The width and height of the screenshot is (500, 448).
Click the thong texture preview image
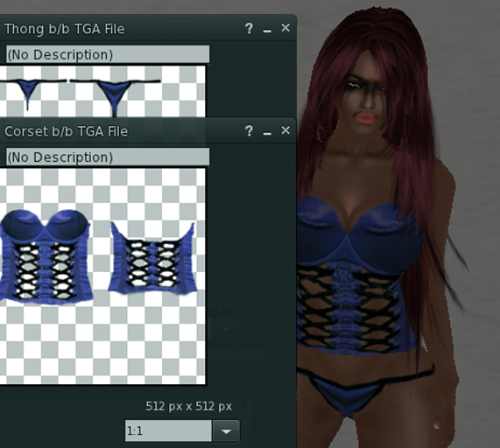[102, 92]
